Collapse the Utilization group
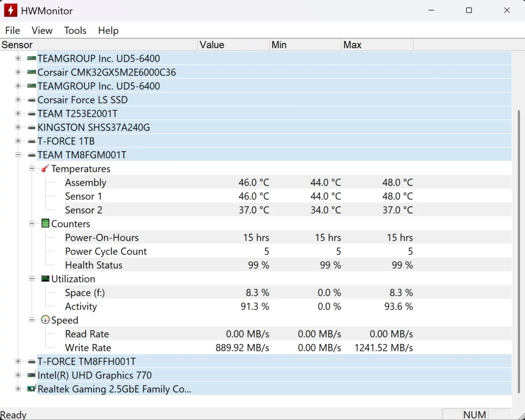The image size is (525, 420). pyautogui.click(x=32, y=278)
